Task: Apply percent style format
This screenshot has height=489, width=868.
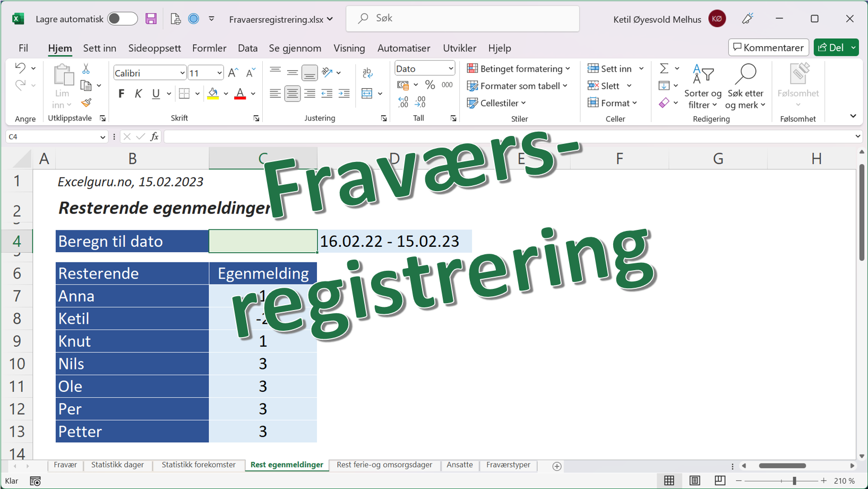Action: pos(430,84)
